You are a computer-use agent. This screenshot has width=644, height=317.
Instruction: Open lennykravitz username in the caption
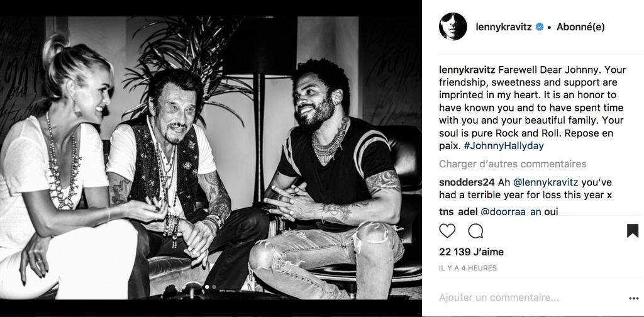coord(467,70)
